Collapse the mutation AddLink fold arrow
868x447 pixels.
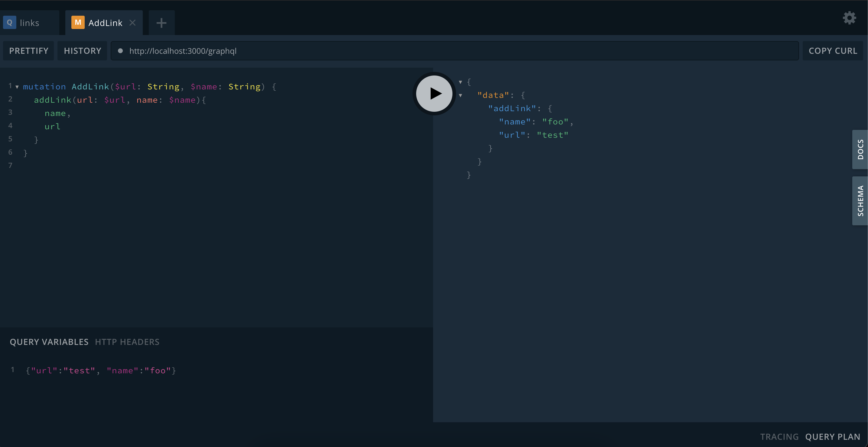pos(17,87)
